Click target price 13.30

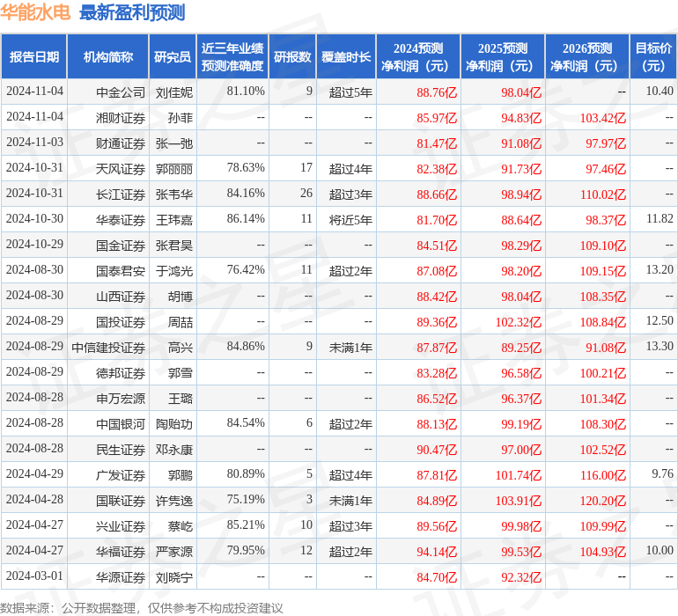coord(660,346)
